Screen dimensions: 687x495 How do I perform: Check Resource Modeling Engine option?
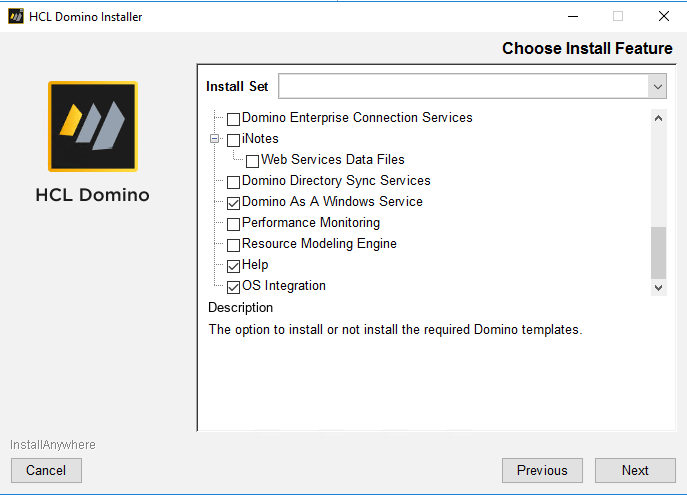(233, 245)
